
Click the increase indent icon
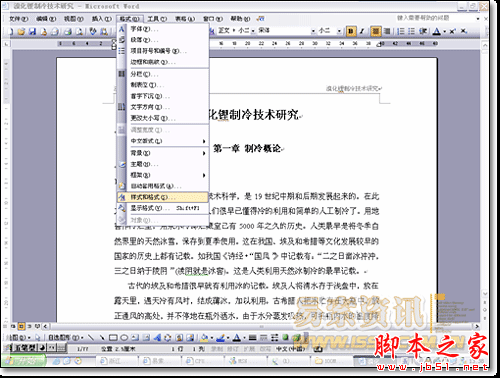[423, 31]
